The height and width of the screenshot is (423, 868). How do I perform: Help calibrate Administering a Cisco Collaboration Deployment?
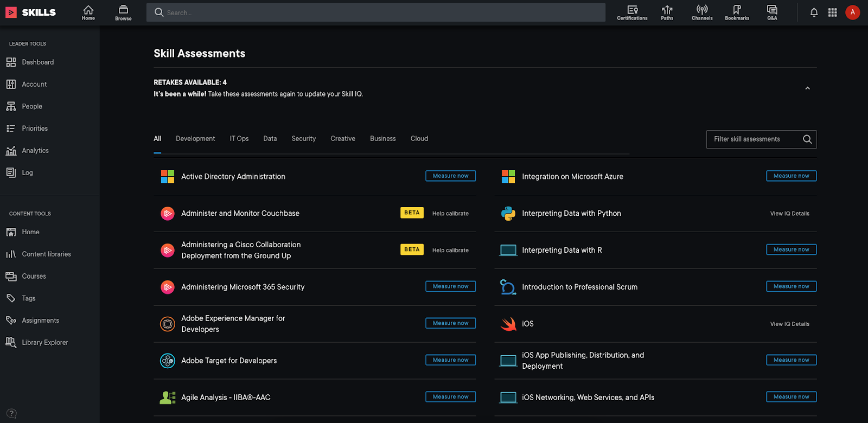[x=450, y=251]
